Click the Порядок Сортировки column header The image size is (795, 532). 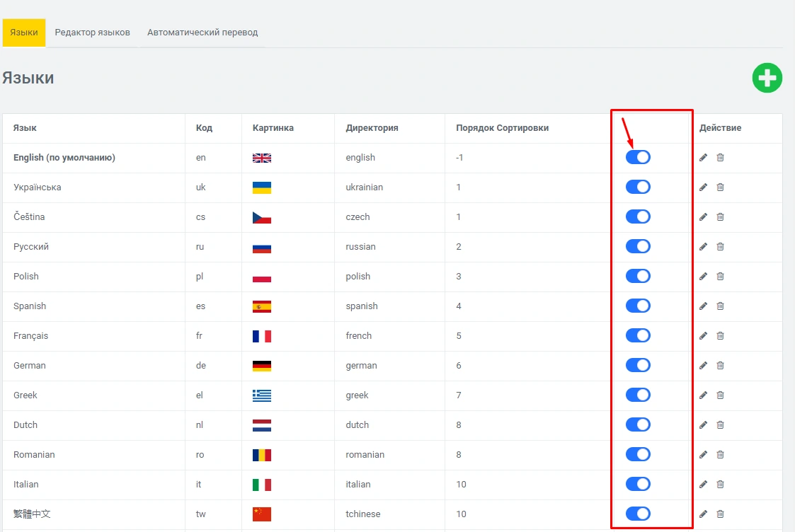point(502,128)
